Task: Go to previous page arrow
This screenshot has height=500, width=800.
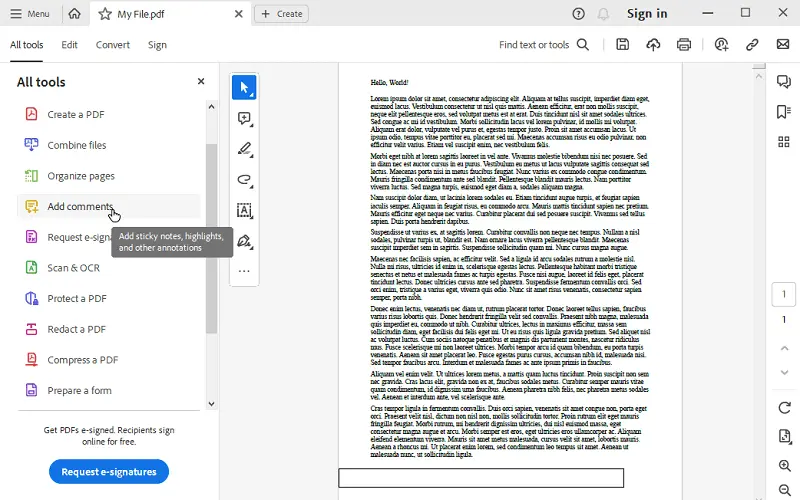Action: click(x=784, y=348)
